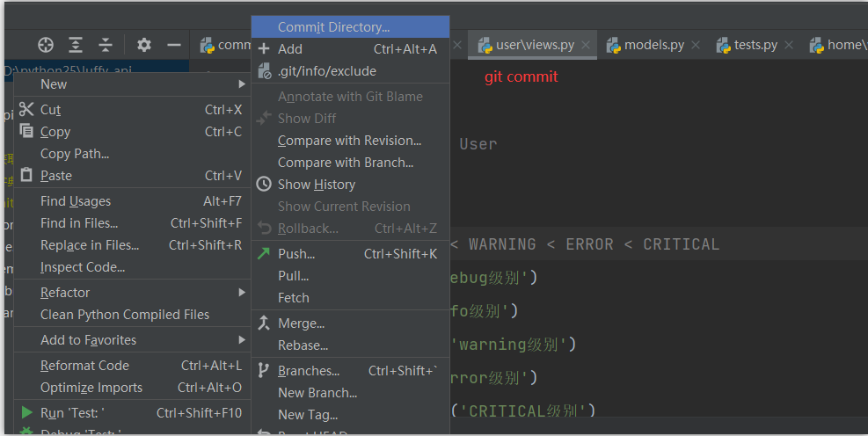Screen dimensions: 868x436
Task: Click the locate (crosshair) icon in project toolbar
Action: click(46, 45)
